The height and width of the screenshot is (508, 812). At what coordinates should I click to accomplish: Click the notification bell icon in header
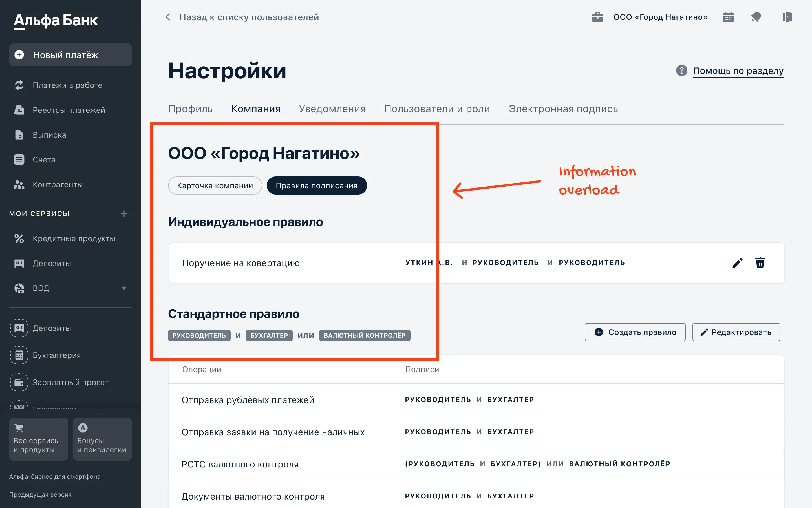(x=756, y=17)
